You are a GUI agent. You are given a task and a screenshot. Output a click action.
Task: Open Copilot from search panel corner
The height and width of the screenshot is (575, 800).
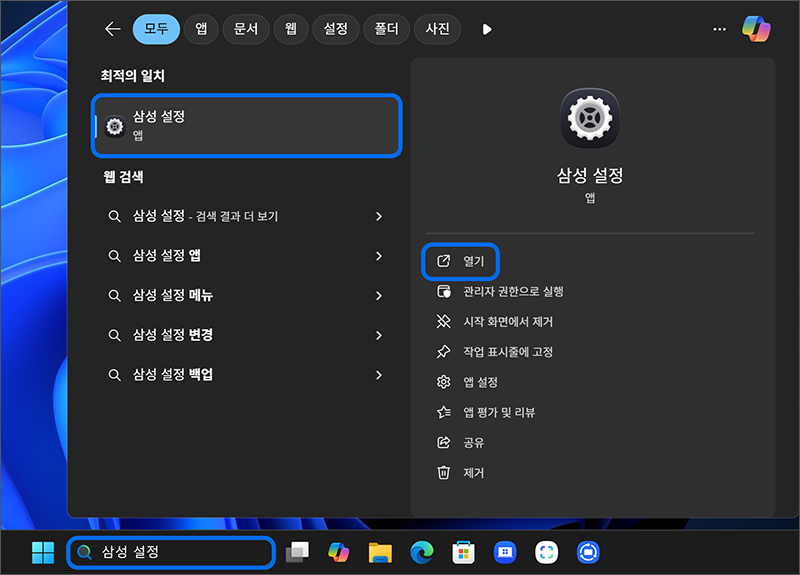coord(756,29)
